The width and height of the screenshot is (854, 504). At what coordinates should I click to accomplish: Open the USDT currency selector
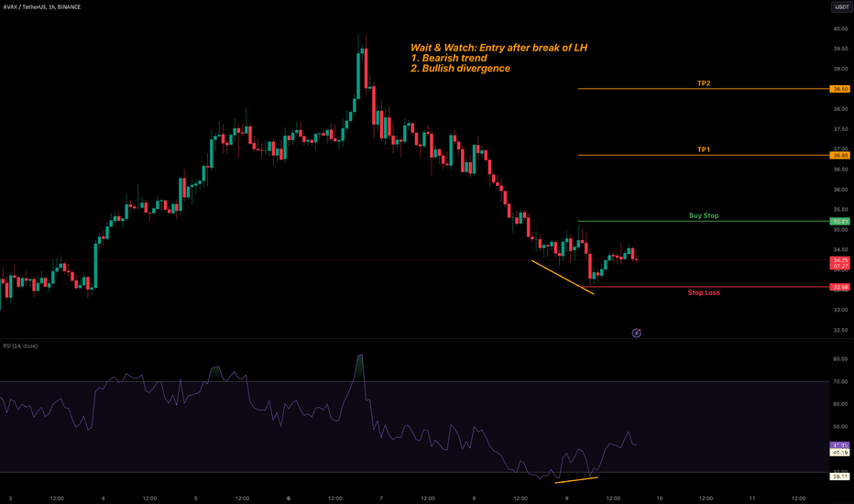coord(841,7)
